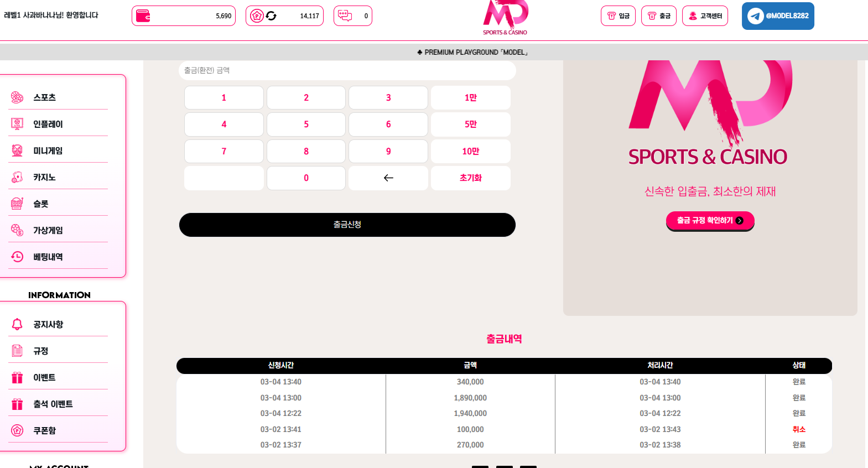Click the 출금 withdraw button in header

pyautogui.click(x=659, y=15)
